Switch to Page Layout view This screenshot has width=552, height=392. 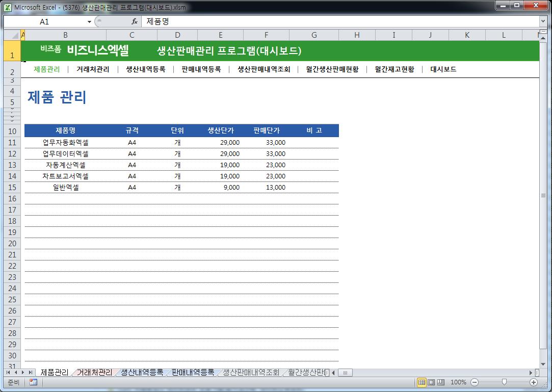click(431, 382)
